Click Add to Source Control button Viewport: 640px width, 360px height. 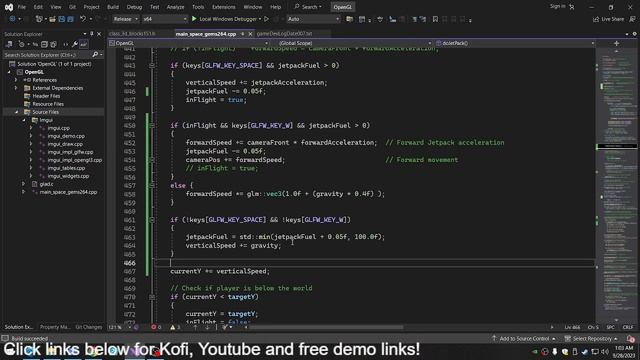524,338
